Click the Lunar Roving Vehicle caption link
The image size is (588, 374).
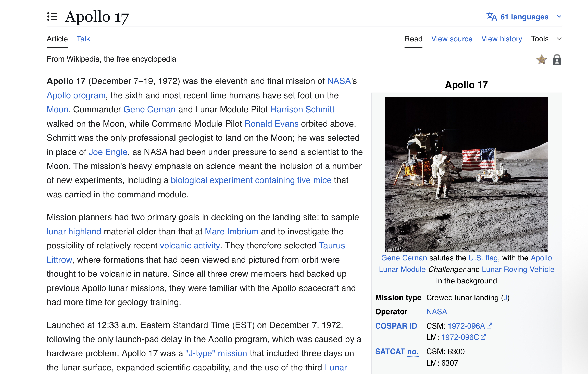tap(518, 269)
